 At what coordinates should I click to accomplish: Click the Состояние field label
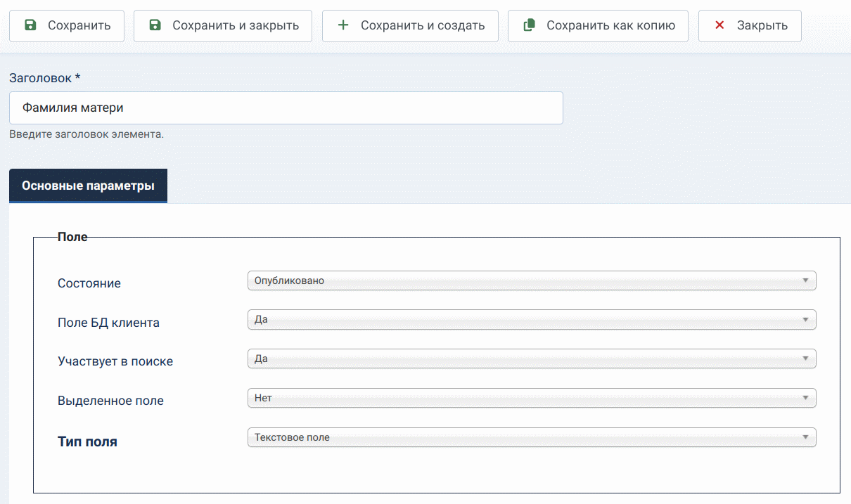(89, 283)
